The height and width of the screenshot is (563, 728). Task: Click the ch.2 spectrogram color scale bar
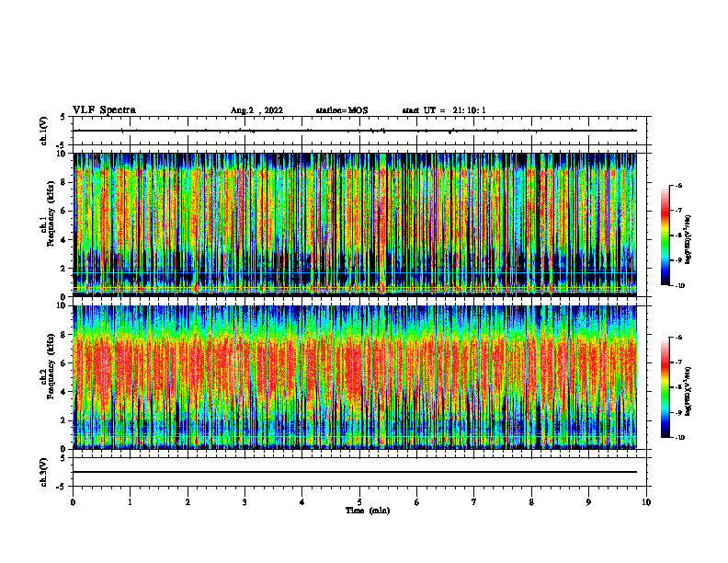665,387
